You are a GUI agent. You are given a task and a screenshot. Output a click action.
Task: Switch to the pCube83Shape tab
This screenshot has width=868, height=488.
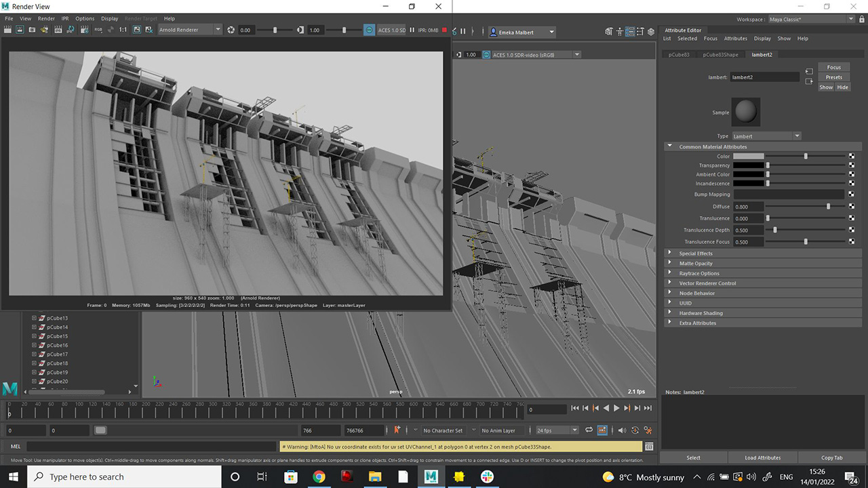[720, 54]
